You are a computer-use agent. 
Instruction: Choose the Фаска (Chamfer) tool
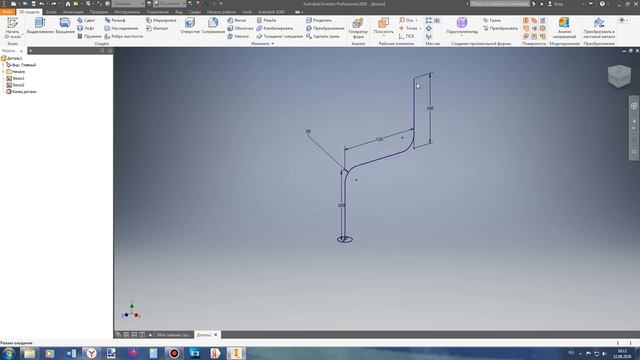237,20
